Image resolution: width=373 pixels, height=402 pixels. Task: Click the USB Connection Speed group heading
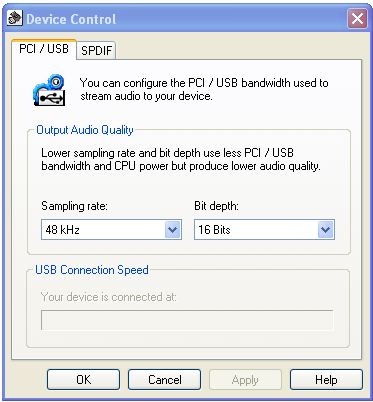(92, 270)
